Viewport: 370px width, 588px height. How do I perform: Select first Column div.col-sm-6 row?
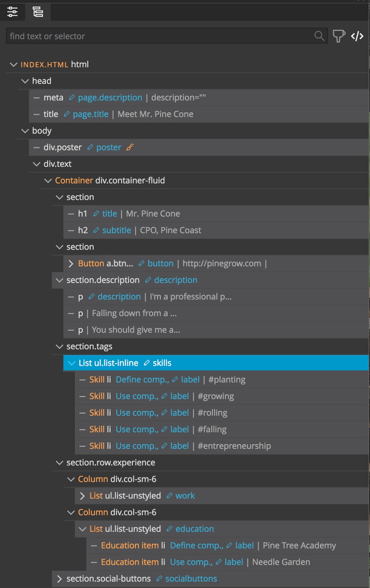[x=216, y=479]
